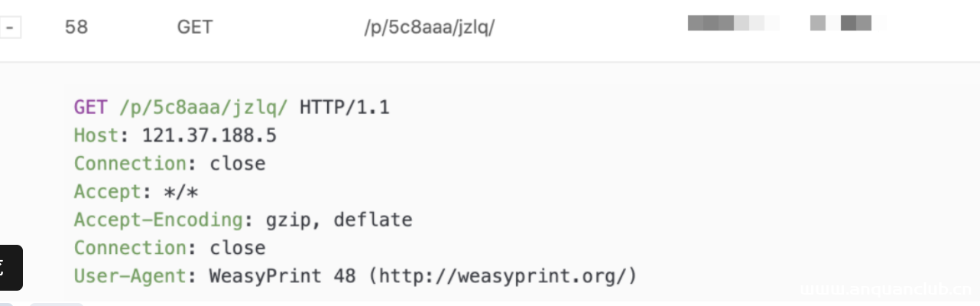Click the black button at bottom-left edge
The height and width of the screenshot is (306, 980).
tap(9, 268)
